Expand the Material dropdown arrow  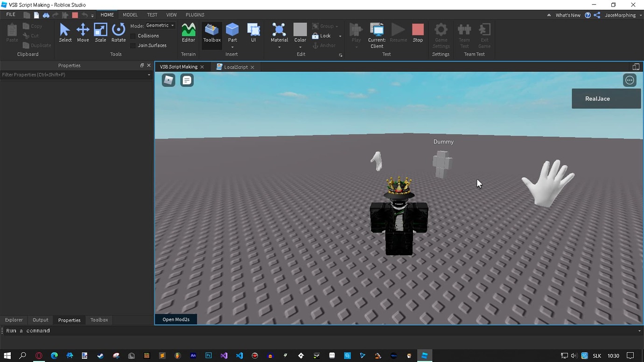(279, 46)
